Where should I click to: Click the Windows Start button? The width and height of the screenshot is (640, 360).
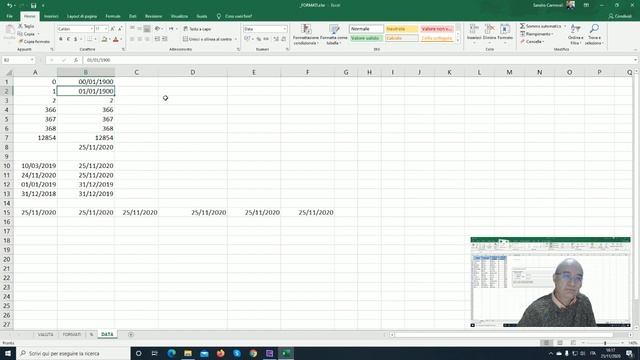point(8,353)
